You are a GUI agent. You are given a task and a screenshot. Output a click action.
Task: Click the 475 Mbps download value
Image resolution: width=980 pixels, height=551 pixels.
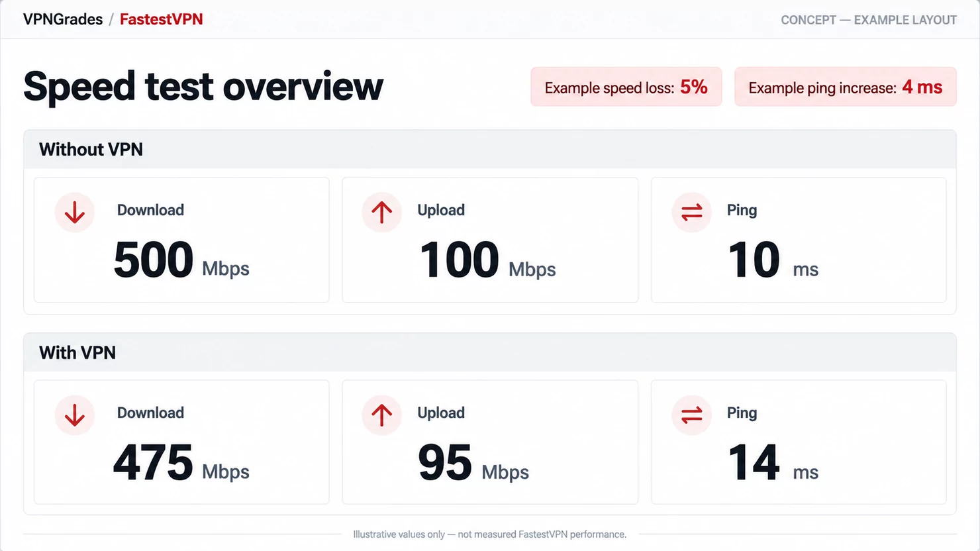(181, 462)
